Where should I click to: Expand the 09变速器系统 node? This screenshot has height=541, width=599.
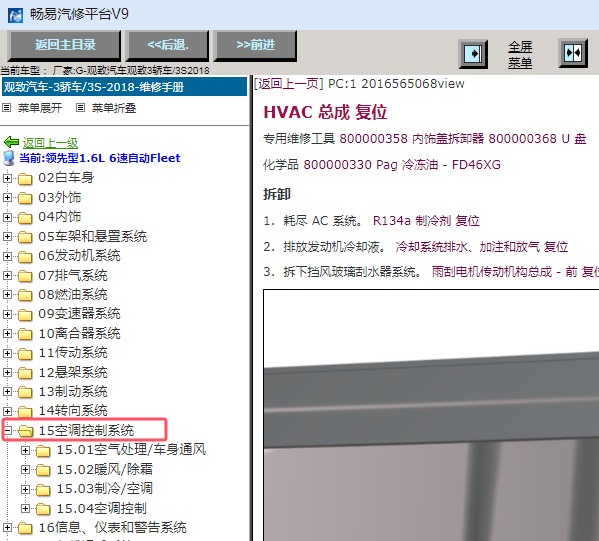coord(7,314)
